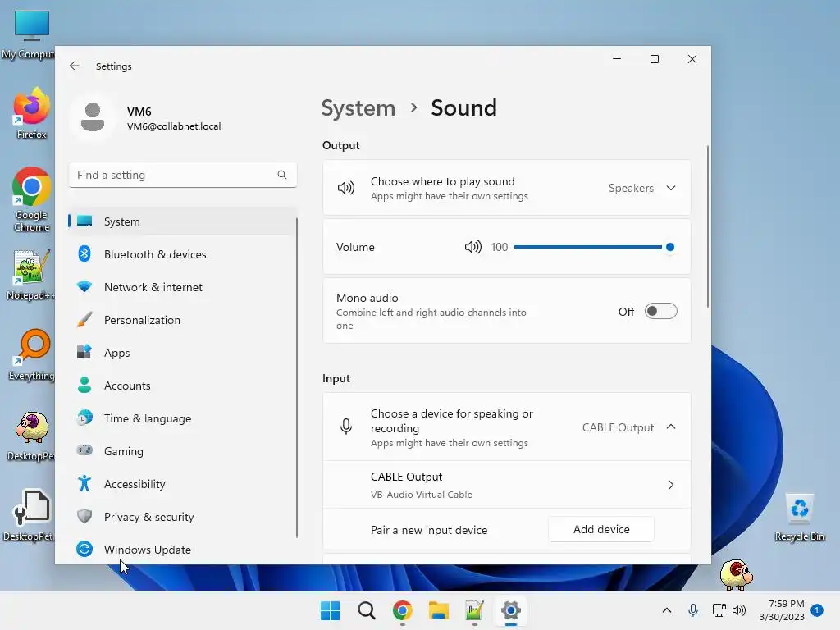840x630 pixels.
Task: Select the Google Chrome desktop shortcut
Action: point(31,200)
